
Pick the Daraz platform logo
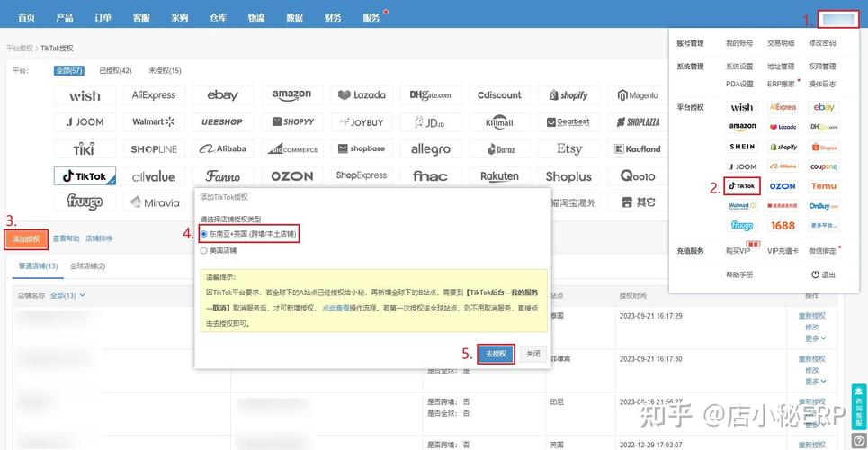click(499, 149)
